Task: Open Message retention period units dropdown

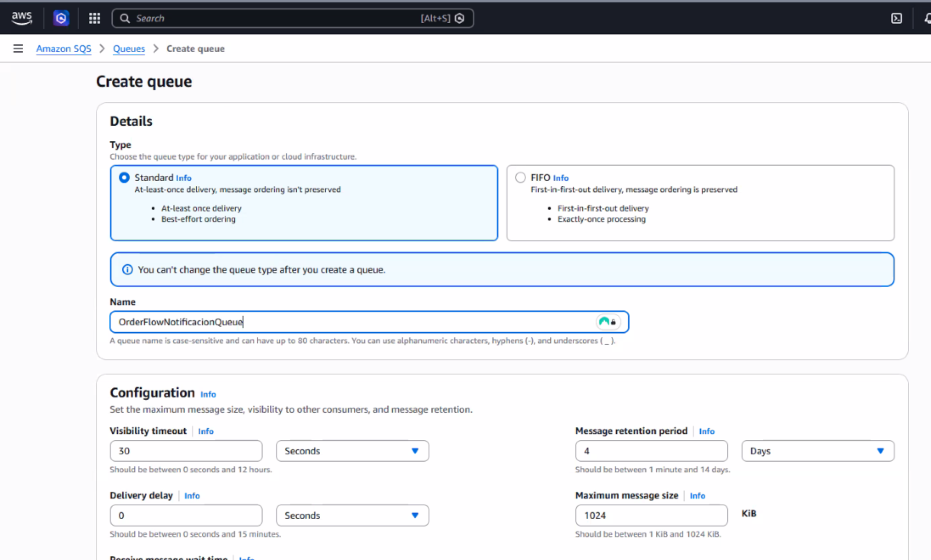Action: [x=818, y=451]
